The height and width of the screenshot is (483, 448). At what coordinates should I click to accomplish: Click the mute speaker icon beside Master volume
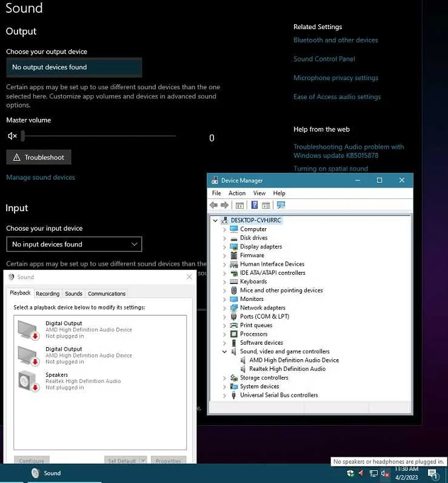click(x=12, y=135)
